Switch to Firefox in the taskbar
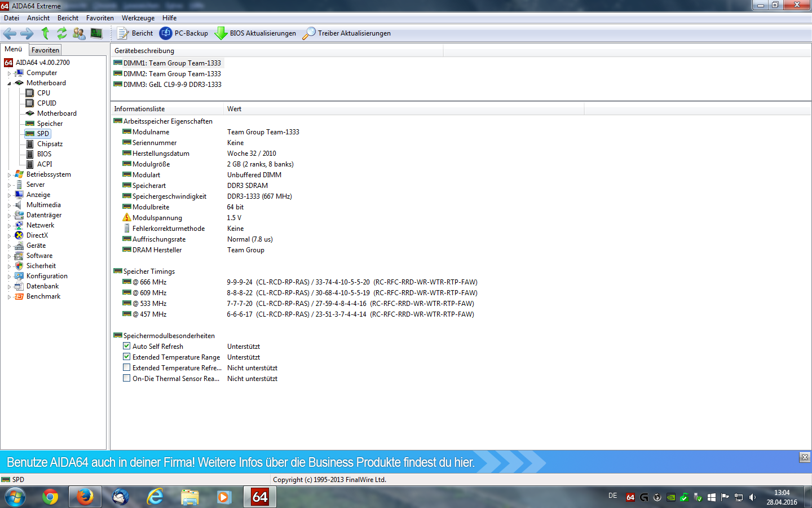Screen dimensions: 812x508 (85, 497)
